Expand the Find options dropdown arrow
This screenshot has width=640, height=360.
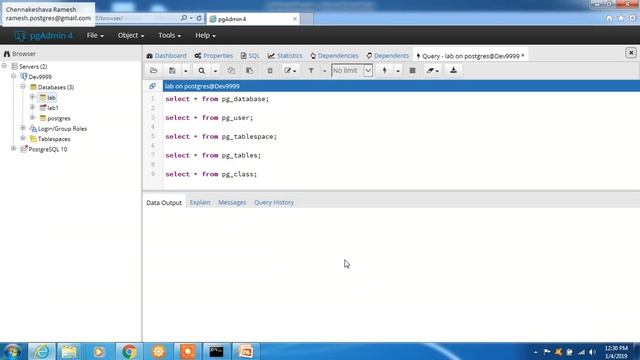215,71
